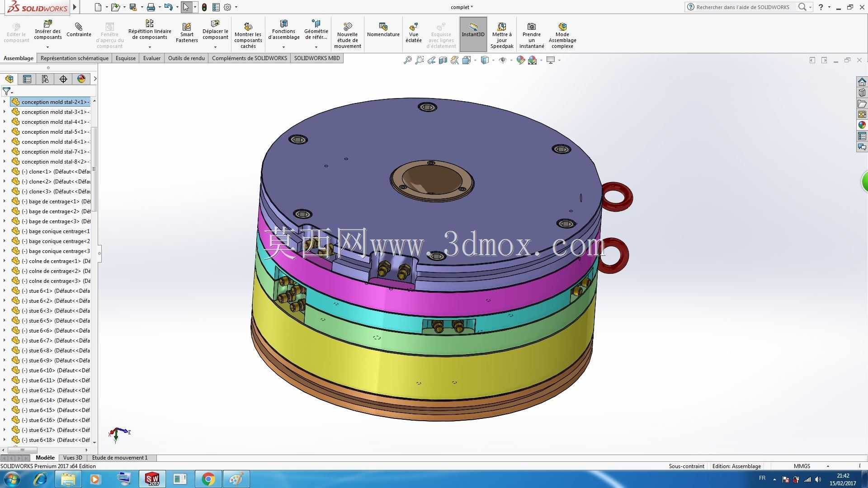Choose Déplacer le composant tool
This screenshot has width=868, height=488.
point(215,30)
